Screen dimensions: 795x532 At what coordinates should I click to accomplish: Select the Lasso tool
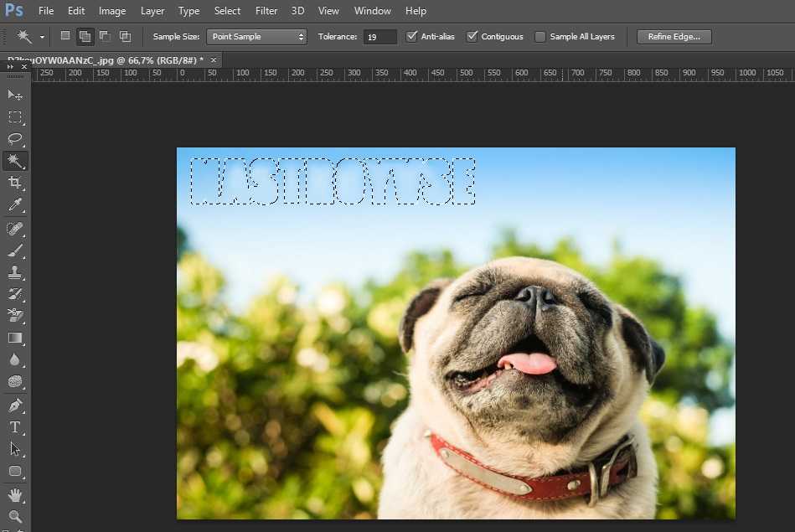click(15, 139)
